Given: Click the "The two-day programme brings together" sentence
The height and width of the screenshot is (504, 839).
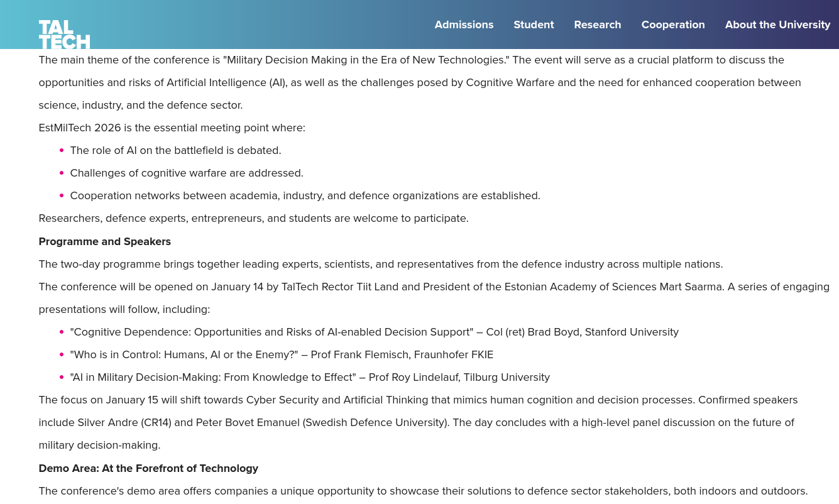Looking at the screenshot, I should tap(380, 264).
